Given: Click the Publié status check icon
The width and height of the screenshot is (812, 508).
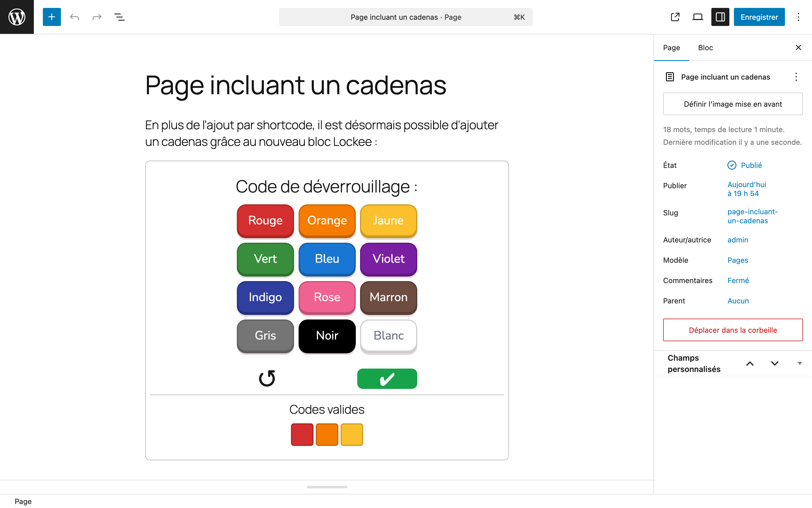Looking at the screenshot, I should [732, 165].
